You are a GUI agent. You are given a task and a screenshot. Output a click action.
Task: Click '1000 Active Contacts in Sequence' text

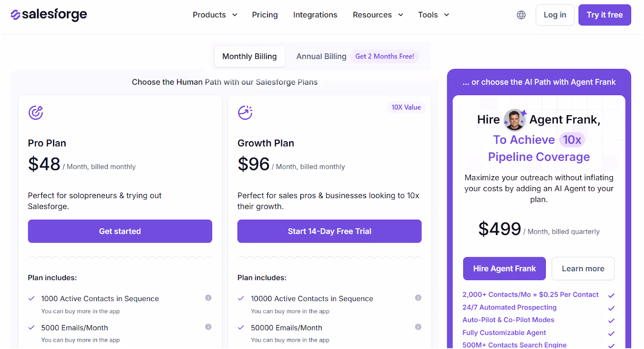pos(100,299)
